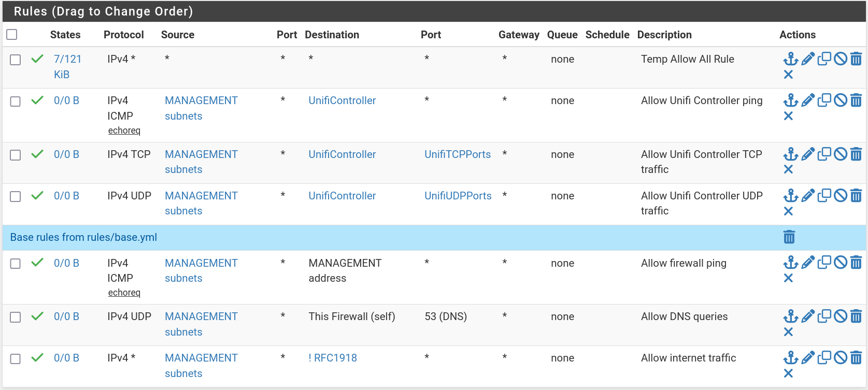Edit the Unifi Controller TCP traffic rule
The height and width of the screenshot is (390, 868).
click(x=808, y=154)
